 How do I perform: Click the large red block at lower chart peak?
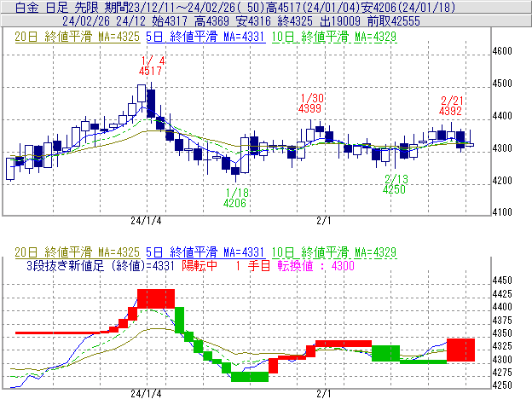tap(155, 298)
